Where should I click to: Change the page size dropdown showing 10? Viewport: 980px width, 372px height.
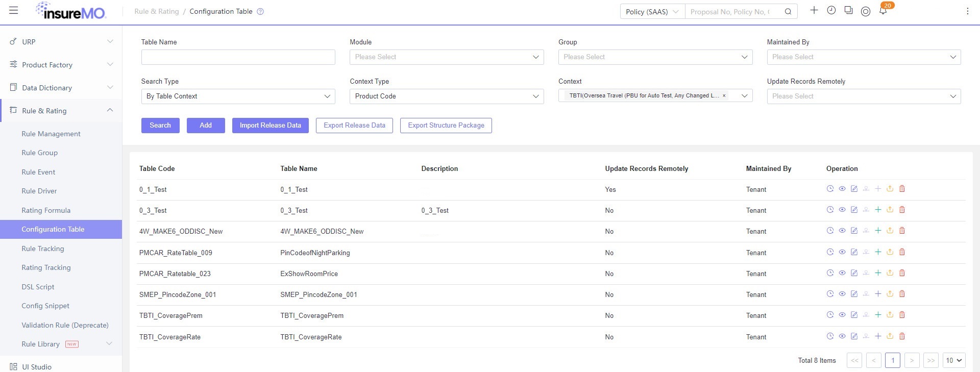point(954,360)
